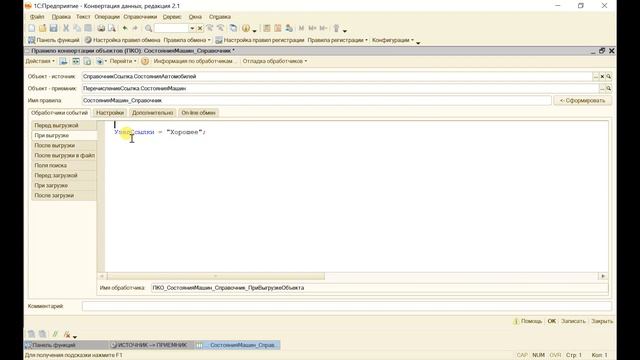Open search magnifier for Объект - приемник

(609, 88)
